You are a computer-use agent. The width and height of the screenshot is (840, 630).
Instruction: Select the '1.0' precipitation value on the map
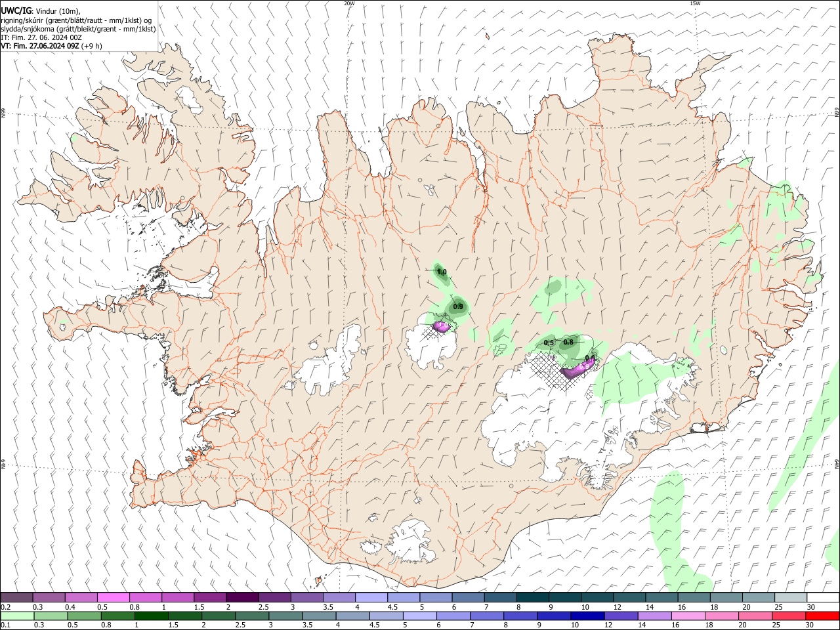[x=442, y=272]
